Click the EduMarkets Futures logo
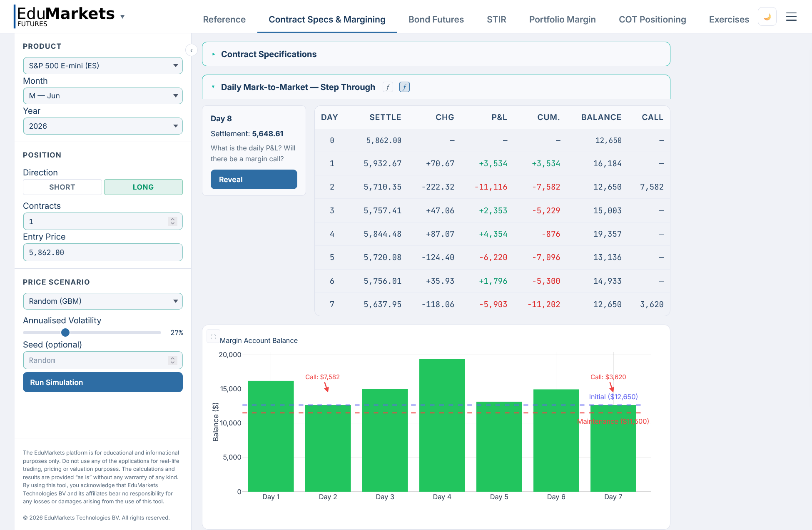The height and width of the screenshot is (530, 812). tap(65, 15)
